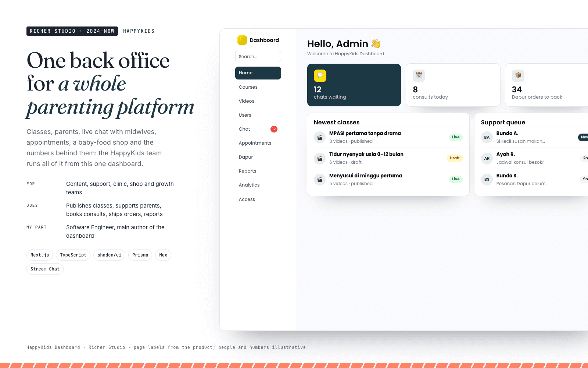Click the BS avatar in Support queue
This screenshot has height=368, width=588.
point(487,180)
